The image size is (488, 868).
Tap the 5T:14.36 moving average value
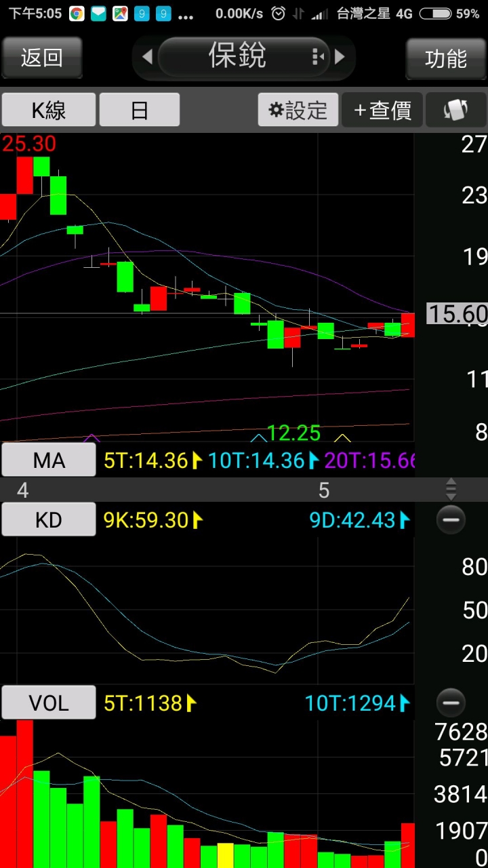[153, 460]
